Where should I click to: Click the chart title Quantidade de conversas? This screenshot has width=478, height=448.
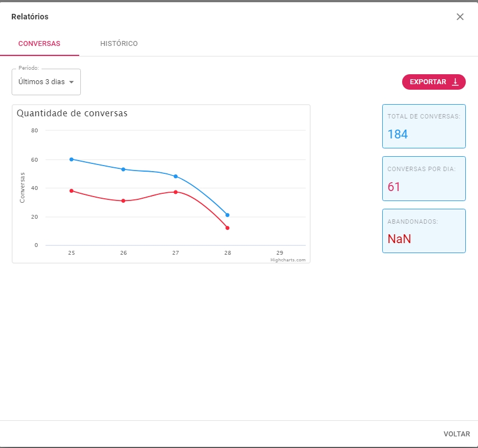(x=72, y=113)
